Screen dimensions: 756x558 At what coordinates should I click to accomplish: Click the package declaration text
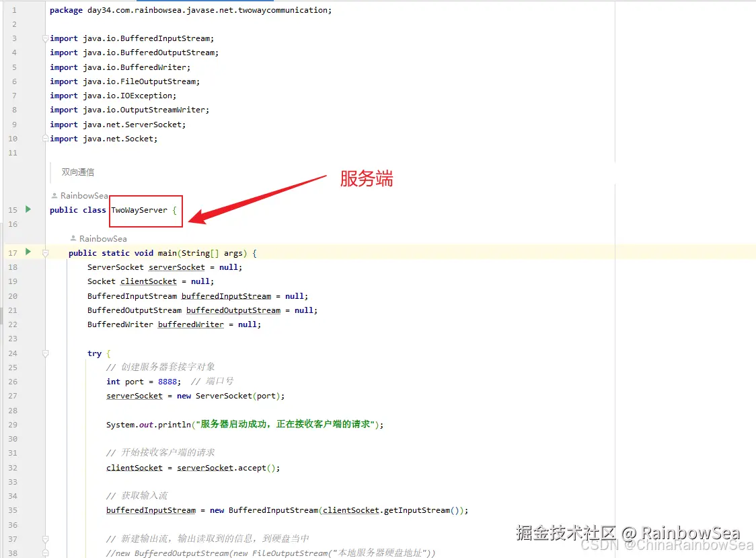pyautogui.click(x=190, y=10)
